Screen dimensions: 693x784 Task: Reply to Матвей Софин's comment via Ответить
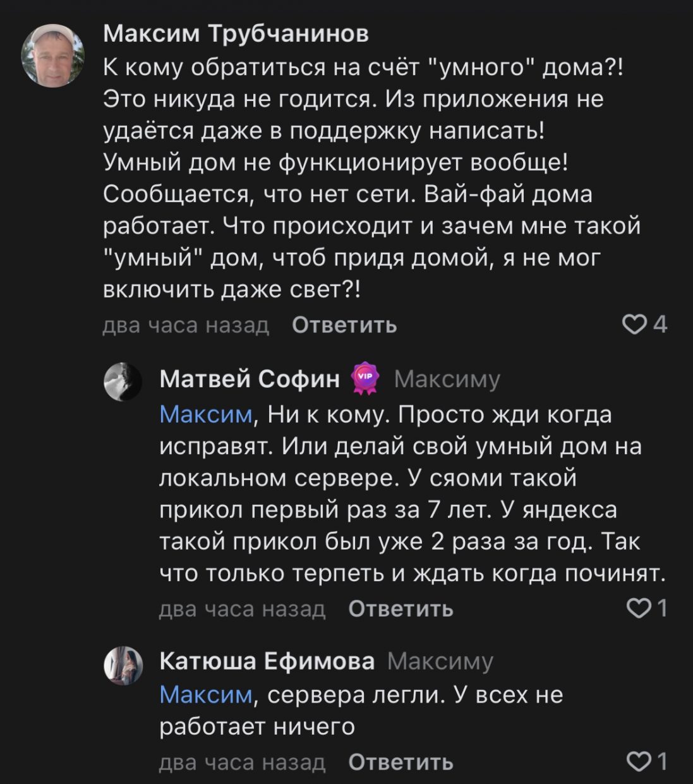coord(401,608)
